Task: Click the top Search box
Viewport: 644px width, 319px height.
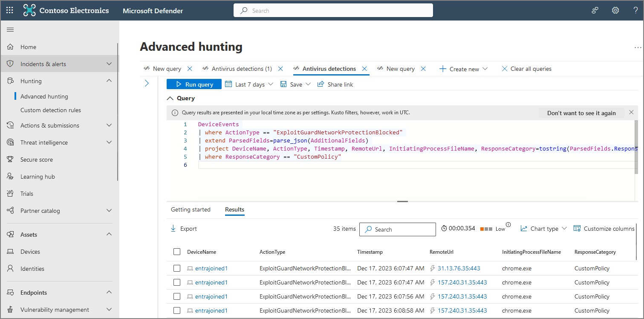Action: pyautogui.click(x=333, y=10)
